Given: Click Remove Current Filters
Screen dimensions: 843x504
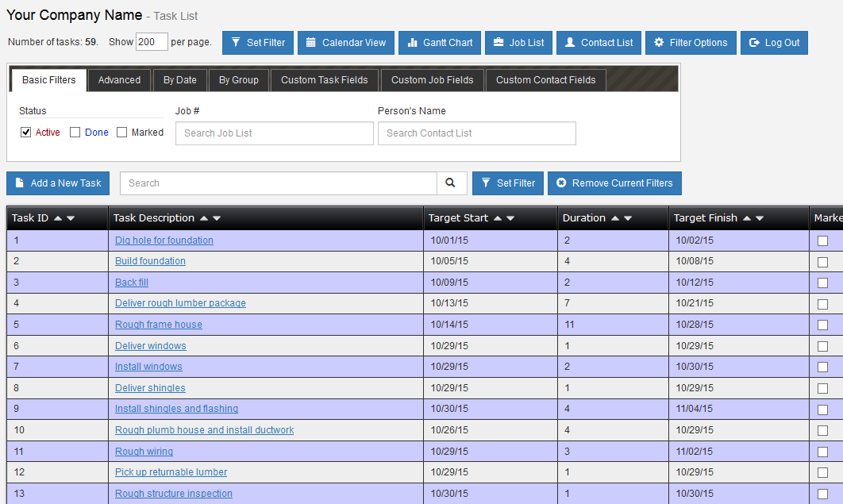Looking at the screenshot, I should tap(614, 183).
